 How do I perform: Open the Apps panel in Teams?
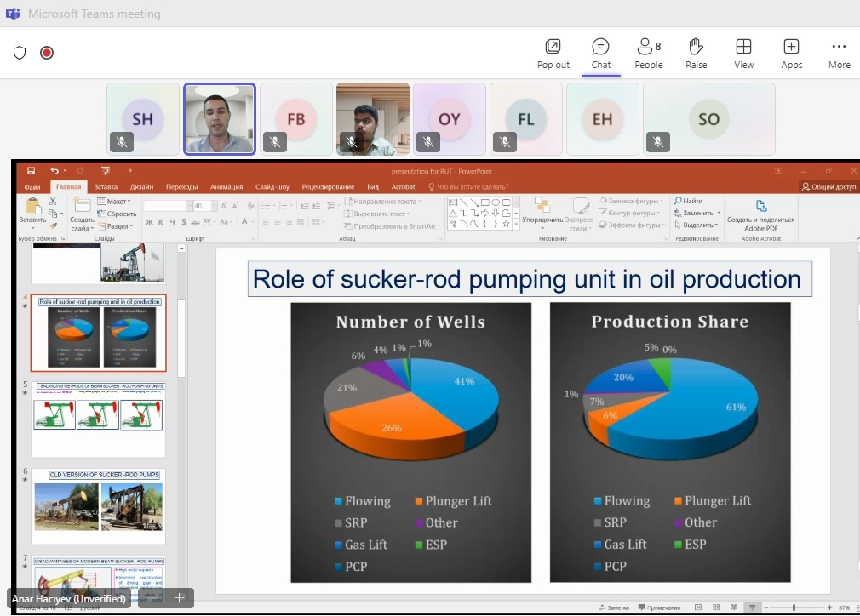click(791, 53)
